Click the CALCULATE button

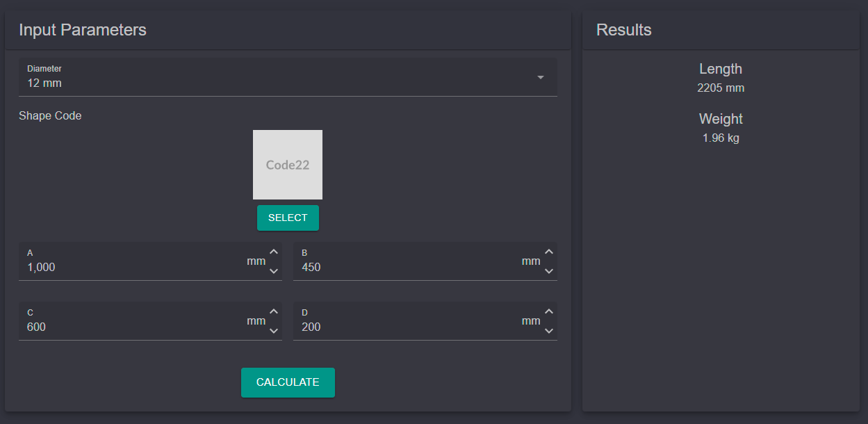pos(288,382)
